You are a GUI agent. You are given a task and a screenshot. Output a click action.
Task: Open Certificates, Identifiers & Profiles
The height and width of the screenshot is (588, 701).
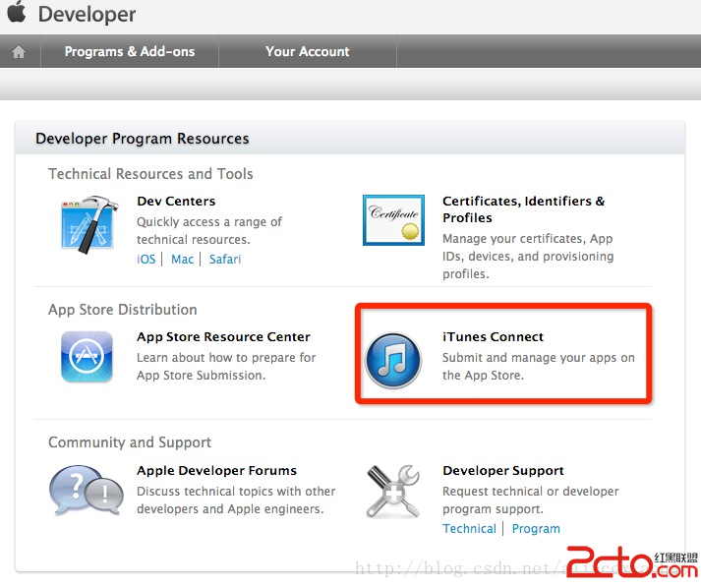523,209
